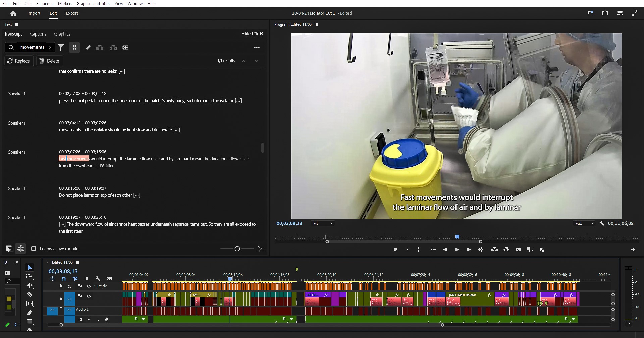Viewport: 644px width, 338px height.
Task: Toggle visibility of the Subtitle track
Action: click(89, 286)
